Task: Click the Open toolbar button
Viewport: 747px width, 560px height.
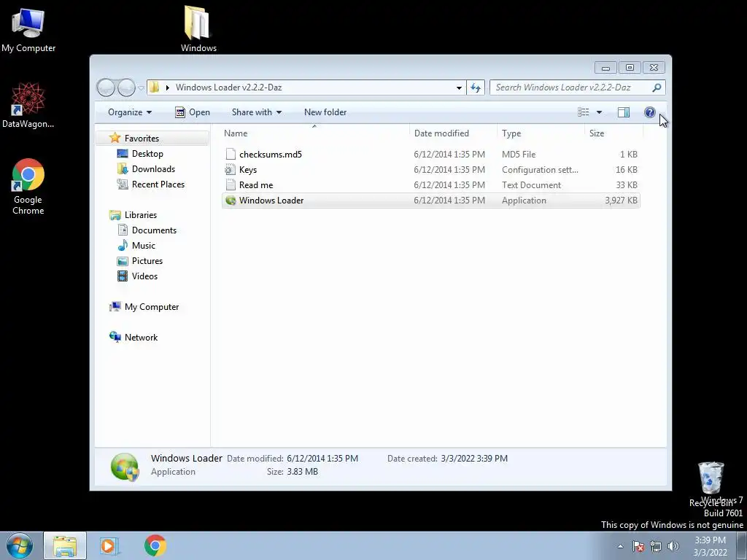Action: click(193, 112)
